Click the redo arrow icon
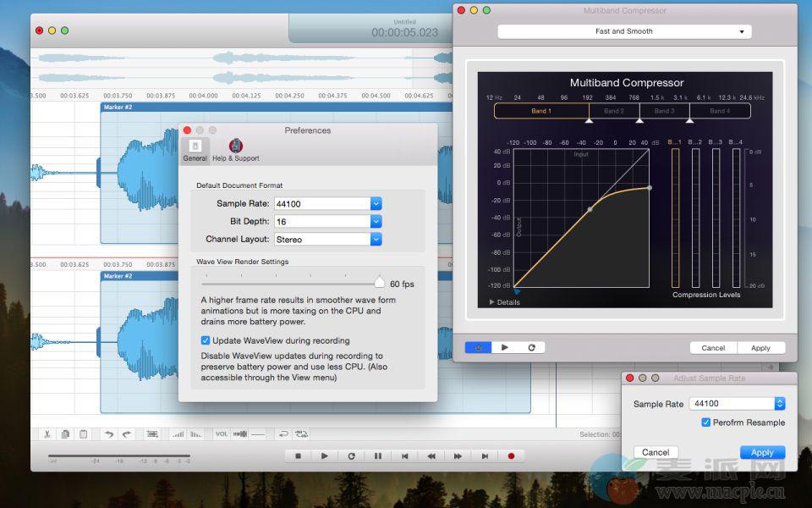The height and width of the screenshot is (508, 812). click(x=127, y=434)
